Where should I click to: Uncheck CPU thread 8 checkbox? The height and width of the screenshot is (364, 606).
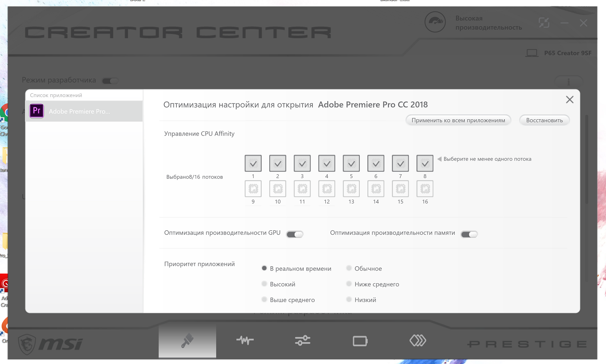425,163
